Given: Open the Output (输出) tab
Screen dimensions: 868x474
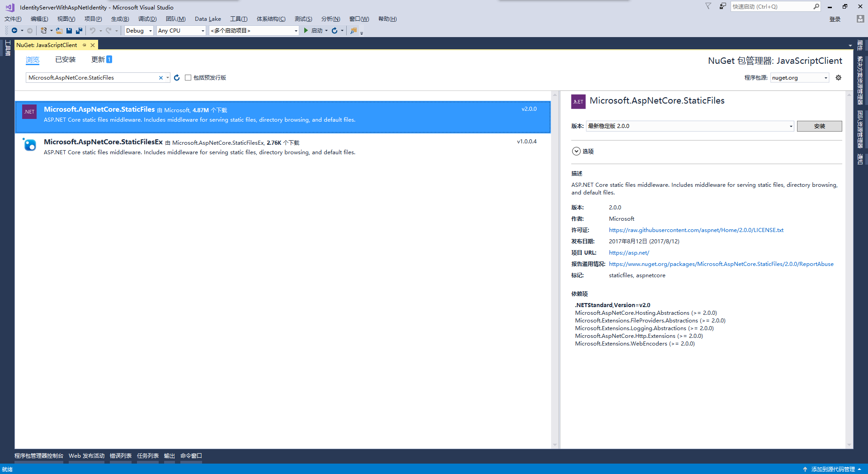Looking at the screenshot, I should point(170,456).
